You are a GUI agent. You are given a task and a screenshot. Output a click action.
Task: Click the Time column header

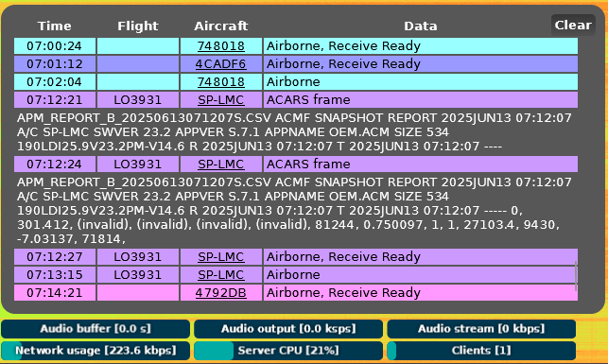click(54, 26)
